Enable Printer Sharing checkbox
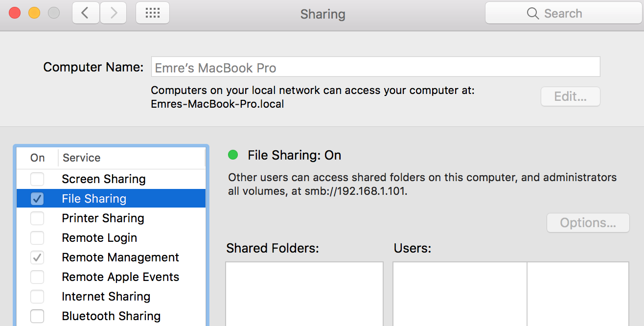 point(37,218)
